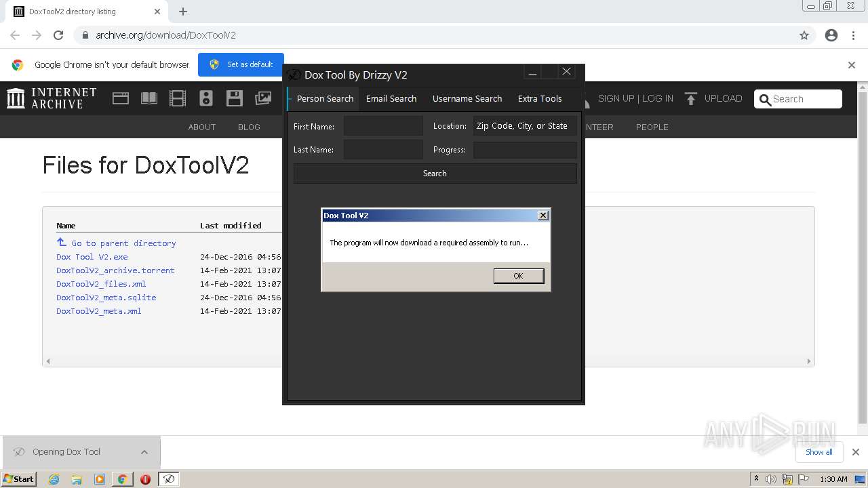Click the Search button in Dox Tool
This screenshot has width=868, height=488.
(435, 174)
